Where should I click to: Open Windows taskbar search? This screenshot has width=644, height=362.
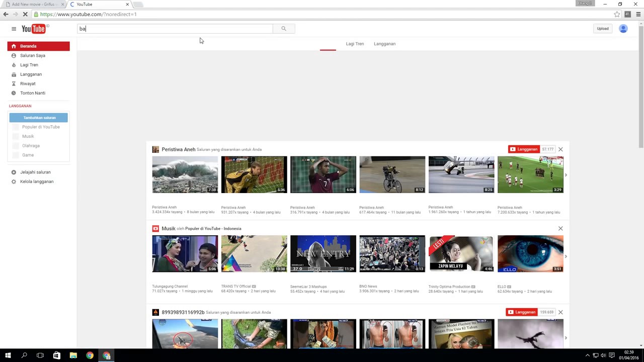coord(24,355)
